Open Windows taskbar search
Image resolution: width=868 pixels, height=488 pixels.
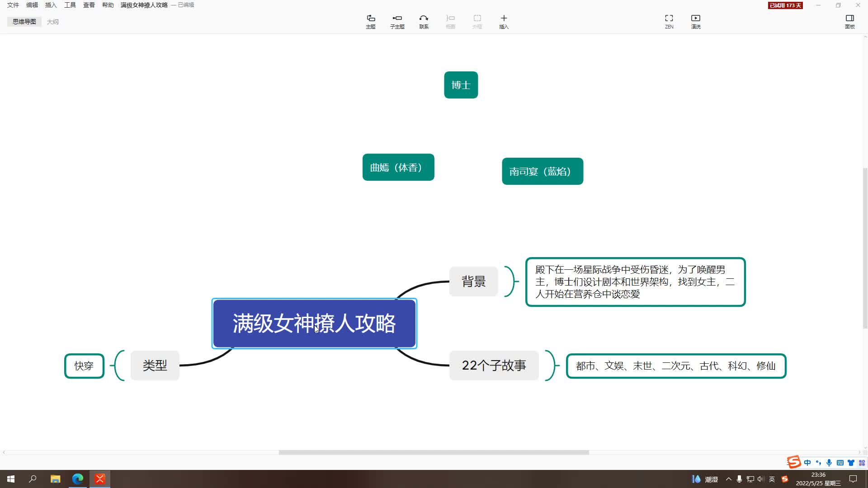(33, 479)
